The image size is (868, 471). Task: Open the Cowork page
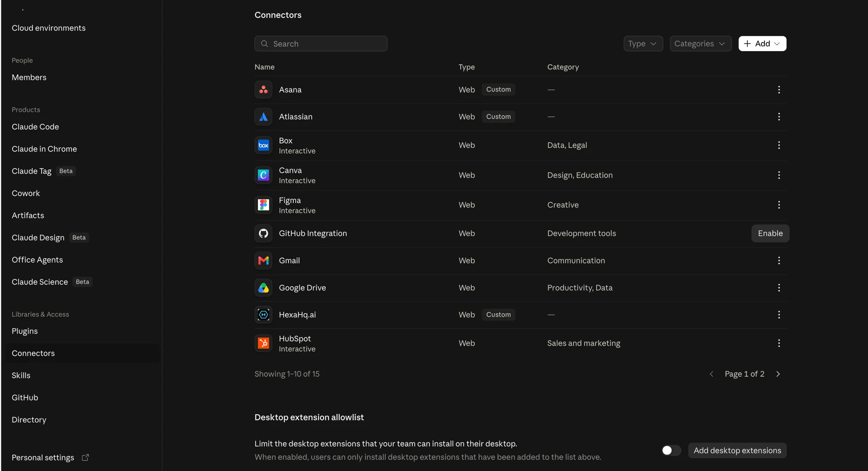tap(26, 193)
